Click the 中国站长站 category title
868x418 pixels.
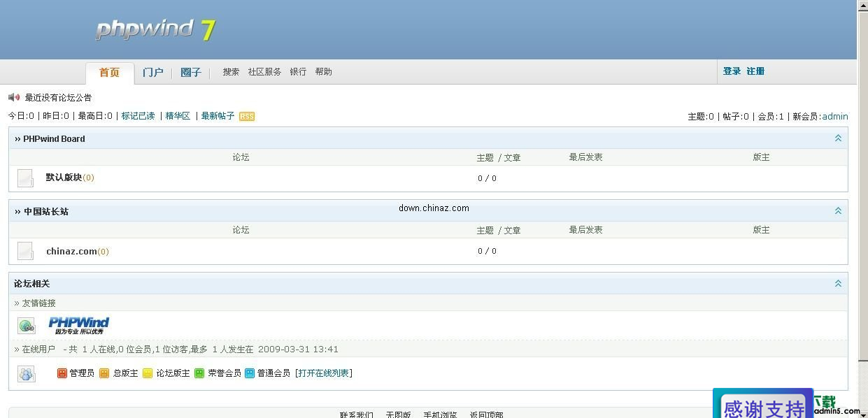[x=46, y=212]
